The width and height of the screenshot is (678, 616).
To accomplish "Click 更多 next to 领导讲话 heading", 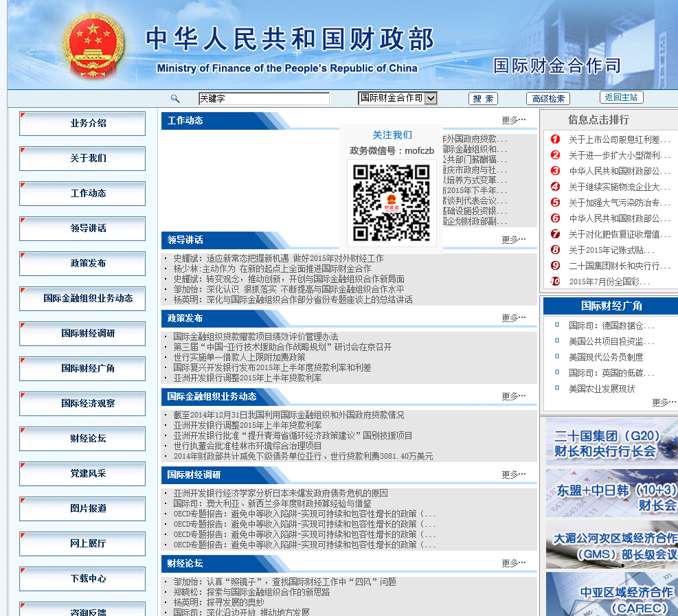I will point(514,240).
